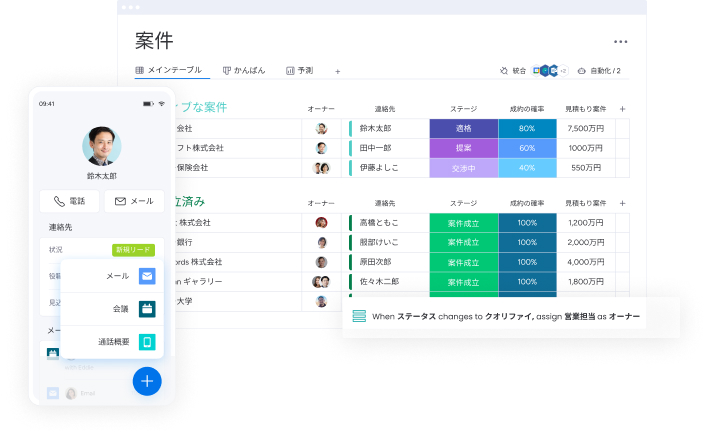Image resolution: width=710 pixels, height=436 pixels.
Task: Click the 適格 stage status cell
Action: [x=464, y=129]
